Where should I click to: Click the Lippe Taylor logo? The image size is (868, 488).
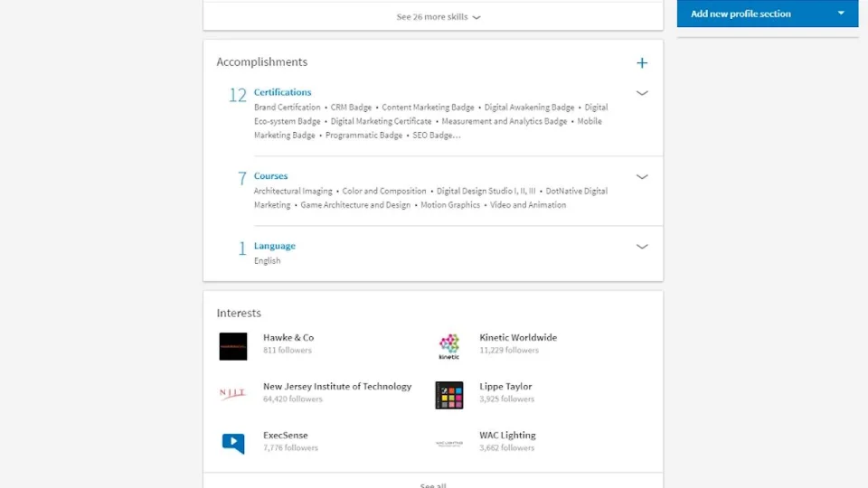(449, 395)
